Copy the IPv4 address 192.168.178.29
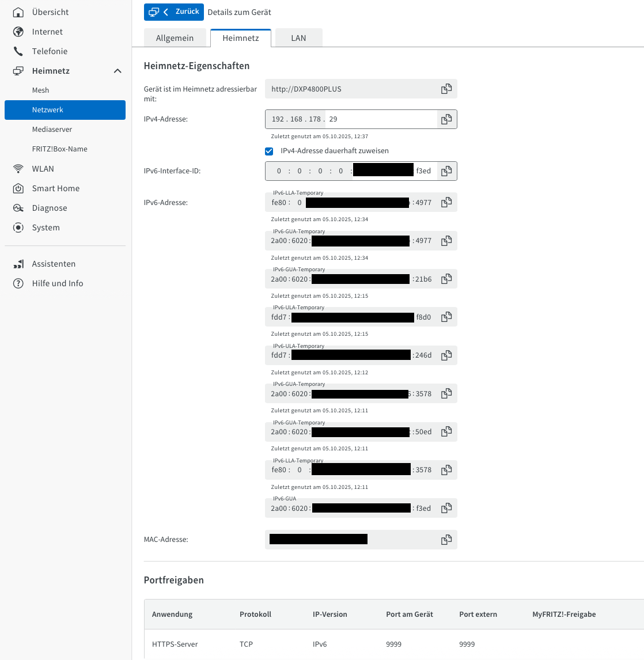Screen dimensions: 644x660 click(446, 119)
